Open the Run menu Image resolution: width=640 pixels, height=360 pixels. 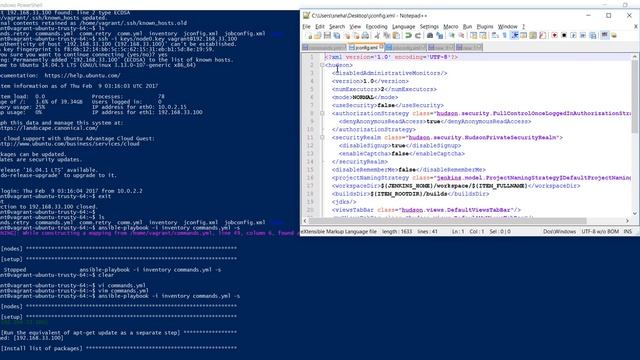[x=467, y=27]
